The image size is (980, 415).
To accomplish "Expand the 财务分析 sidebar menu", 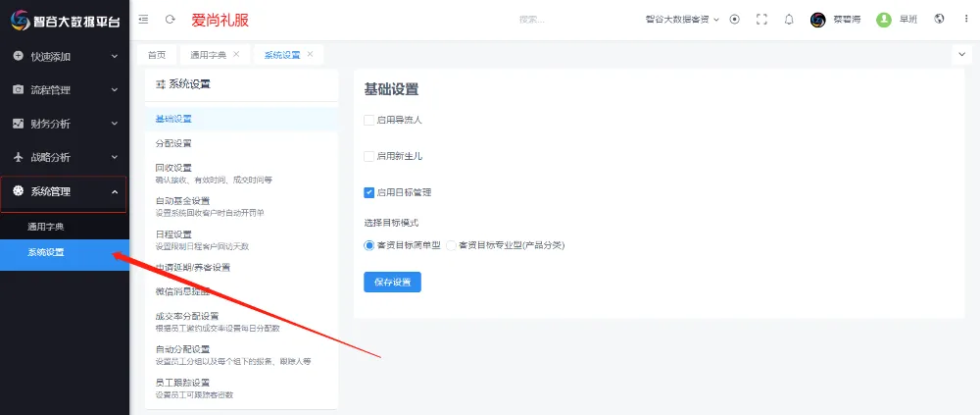I will click(65, 124).
